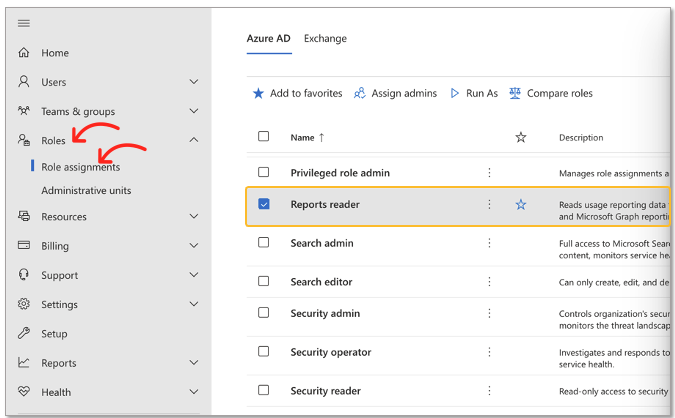675x418 pixels.
Task: Expand the Billing section chevron
Action: (x=194, y=245)
